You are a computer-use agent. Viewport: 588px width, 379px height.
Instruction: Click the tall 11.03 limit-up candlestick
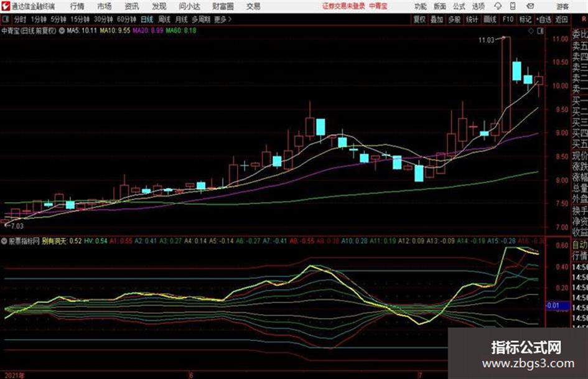[x=506, y=85]
